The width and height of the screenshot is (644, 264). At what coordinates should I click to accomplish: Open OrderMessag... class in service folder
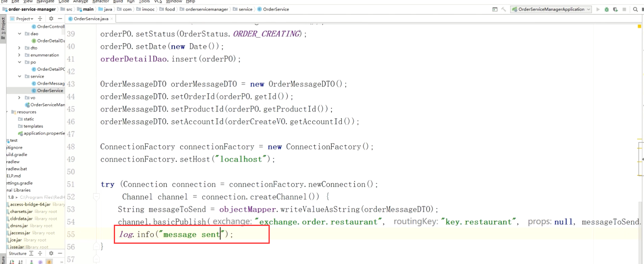pos(48,83)
